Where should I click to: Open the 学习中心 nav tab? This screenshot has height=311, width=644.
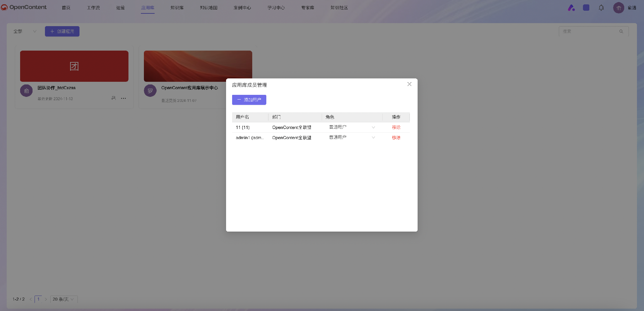click(x=276, y=8)
